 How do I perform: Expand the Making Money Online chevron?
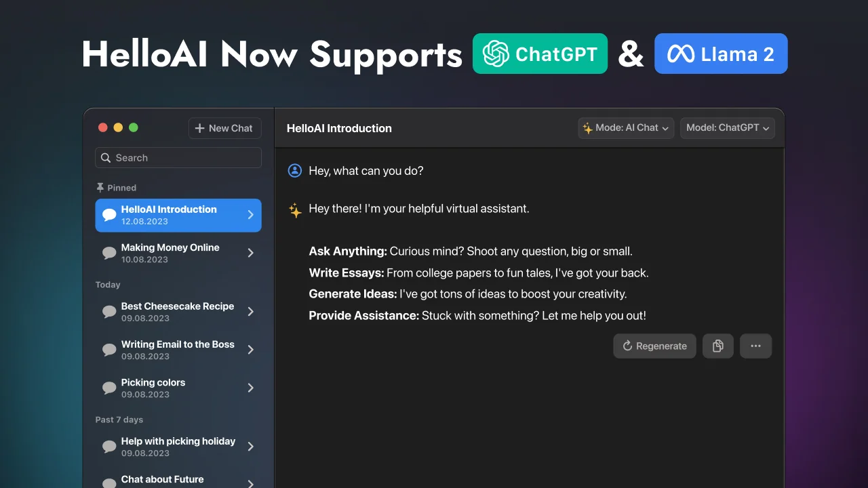point(250,253)
